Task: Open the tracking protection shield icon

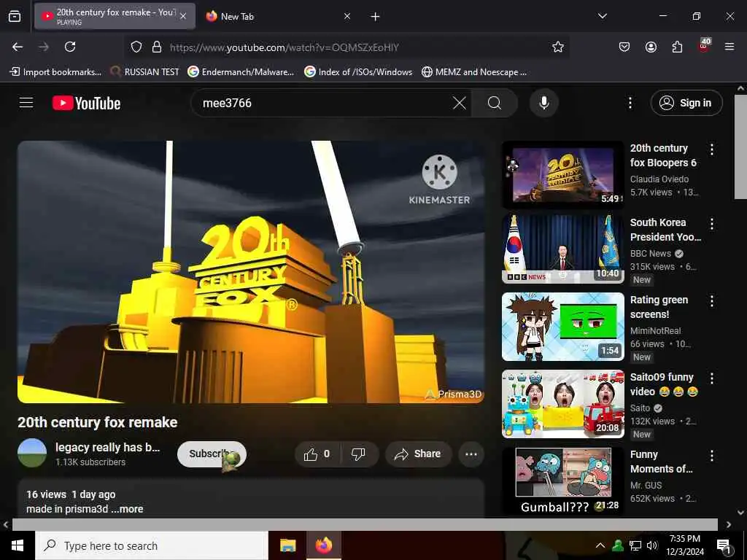Action: coord(136,47)
